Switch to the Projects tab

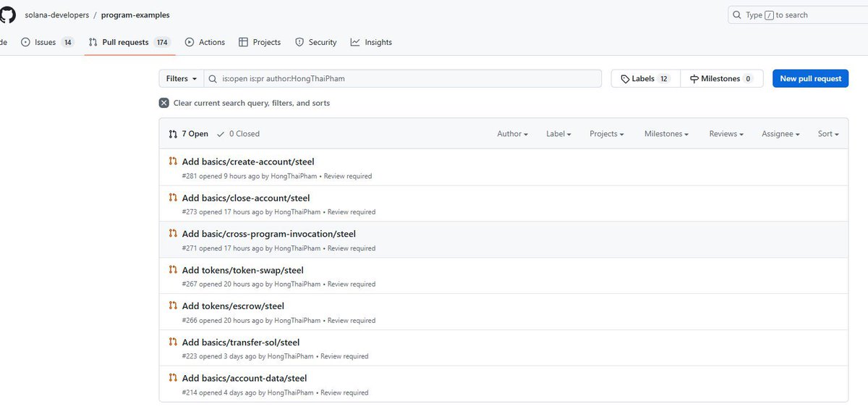tap(260, 42)
